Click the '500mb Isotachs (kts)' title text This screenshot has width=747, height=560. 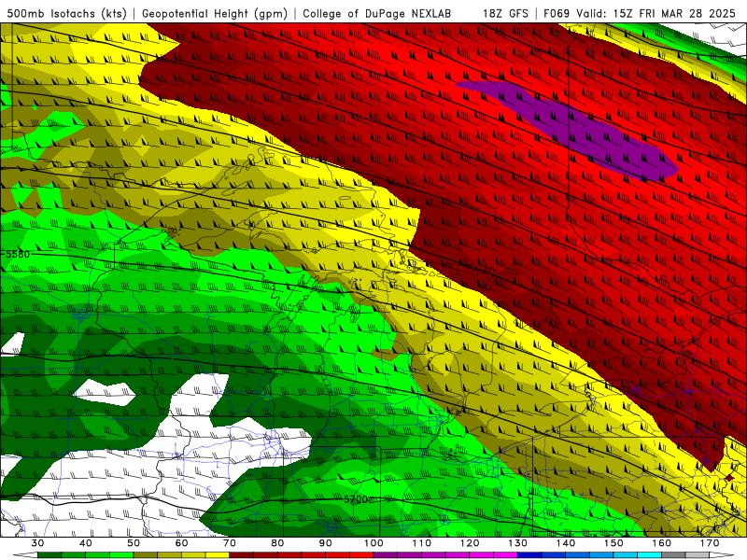click(x=66, y=13)
